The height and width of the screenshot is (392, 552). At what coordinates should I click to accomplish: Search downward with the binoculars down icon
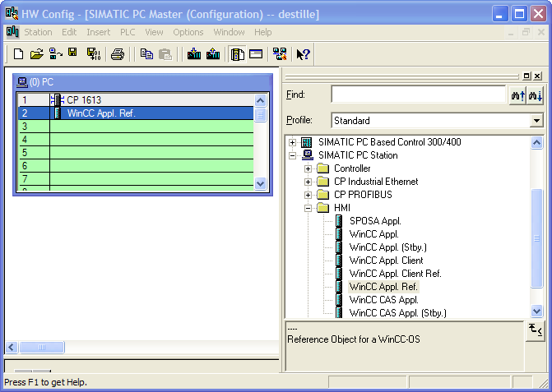pos(535,95)
